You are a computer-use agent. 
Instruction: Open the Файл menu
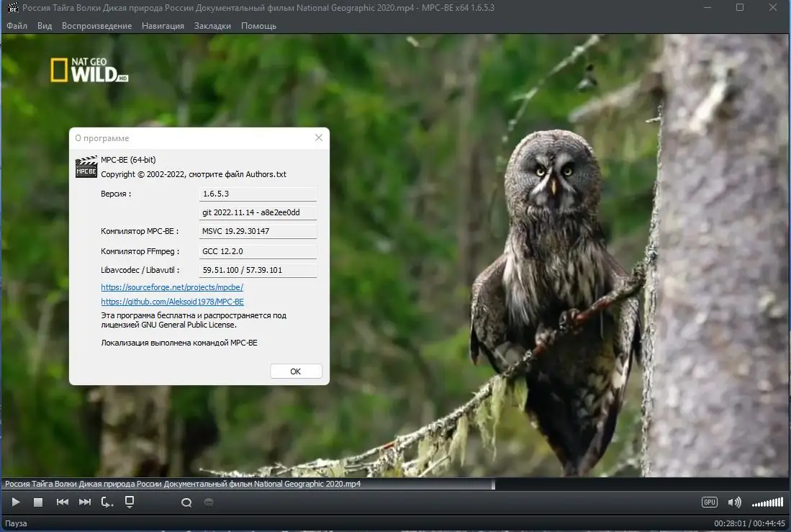(x=17, y=25)
